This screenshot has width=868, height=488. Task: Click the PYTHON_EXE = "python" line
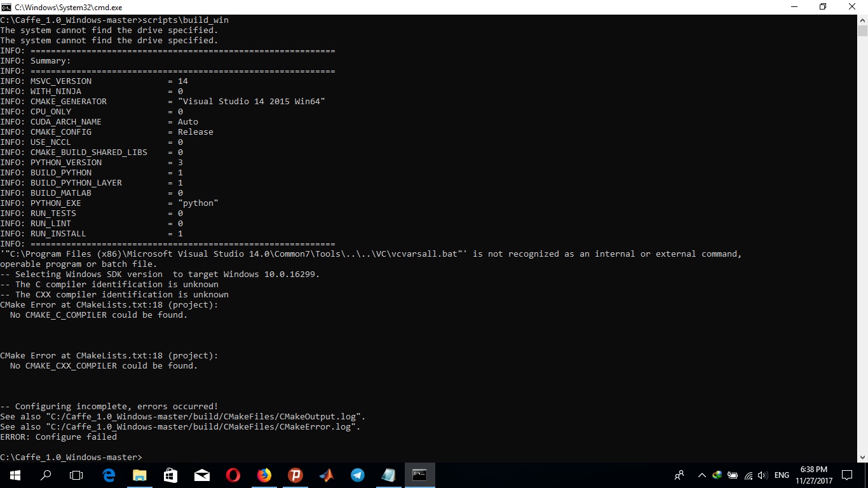point(109,203)
